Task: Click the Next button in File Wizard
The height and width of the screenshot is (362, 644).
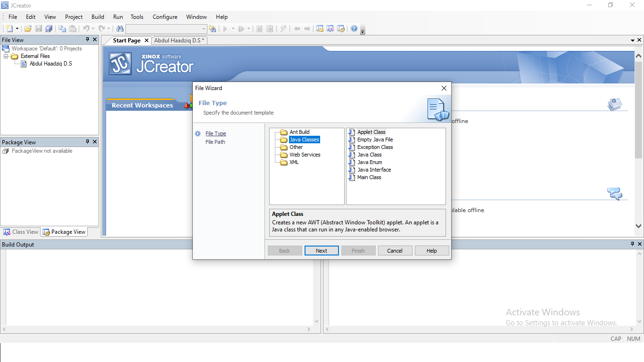Action: (322, 250)
